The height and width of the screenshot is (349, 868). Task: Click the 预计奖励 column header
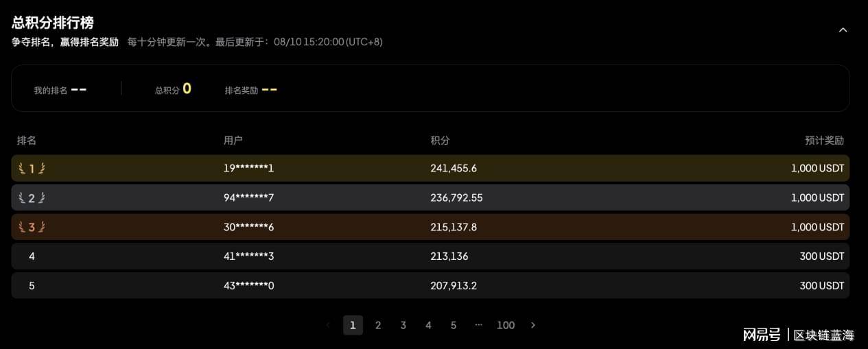point(825,141)
